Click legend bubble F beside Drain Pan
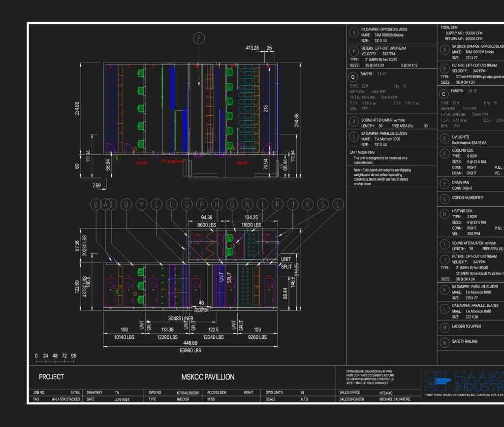Screen dimensions: 504x427 pos(444,184)
